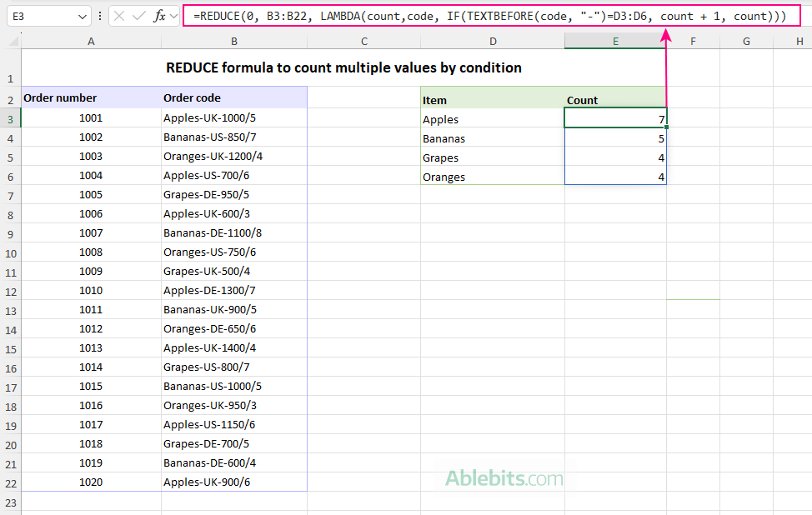This screenshot has width=812, height=515.
Task: Select row 23 header
Action: click(10, 502)
